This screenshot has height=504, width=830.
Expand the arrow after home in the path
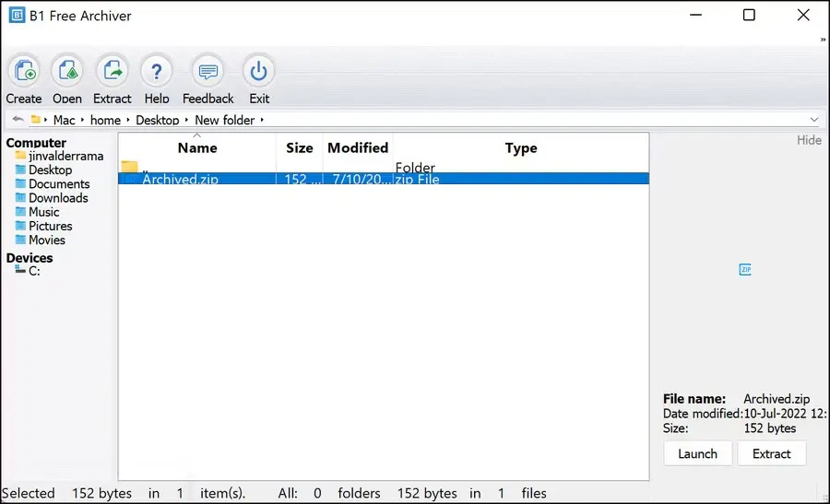[x=127, y=120]
